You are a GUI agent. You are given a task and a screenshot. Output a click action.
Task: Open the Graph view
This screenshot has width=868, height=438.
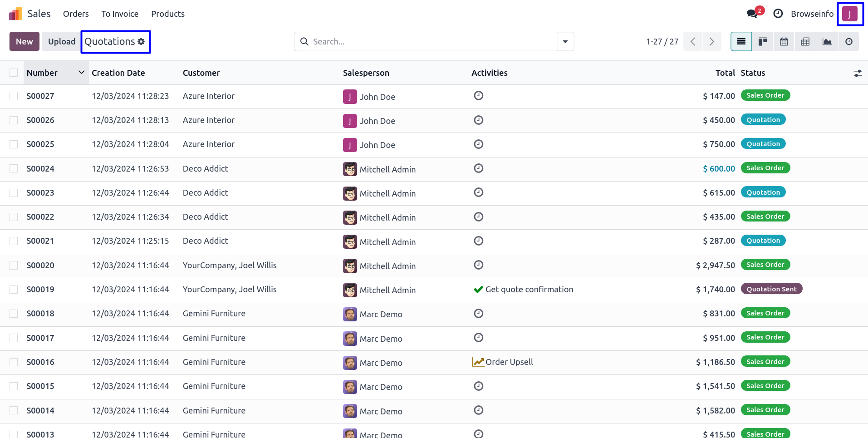pyautogui.click(x=827, y=42)
